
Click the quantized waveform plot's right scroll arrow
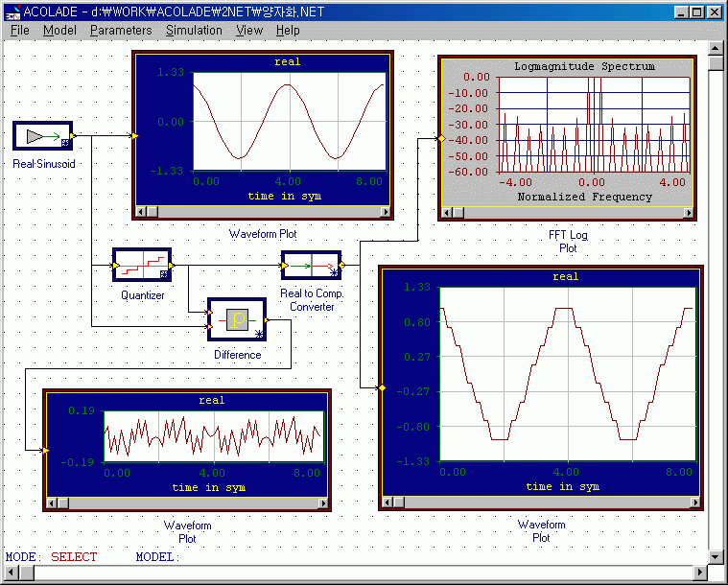point(694,502)
